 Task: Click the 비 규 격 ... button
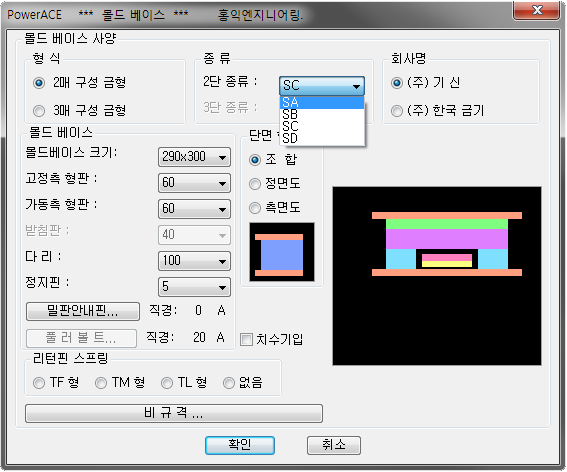pyautogui.click(x=174, y=413)
